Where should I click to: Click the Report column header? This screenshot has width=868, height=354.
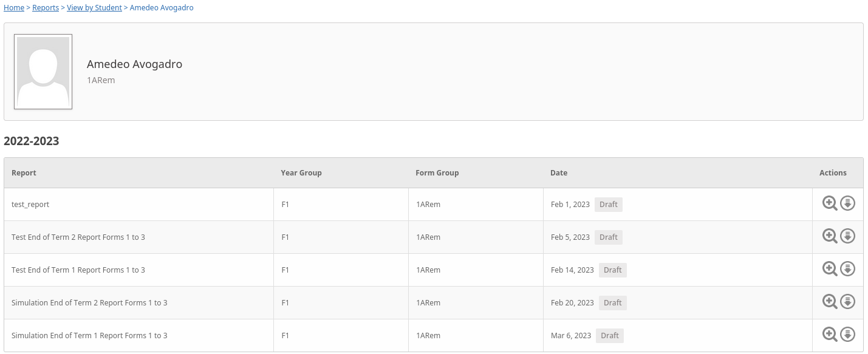[24, 173]
